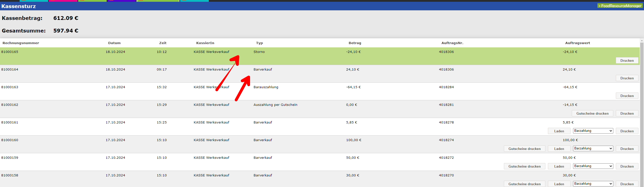Click Betrag 100,00 € of invoice 81000160
The height and width of the screenshot is (187, 644).
(354, 140)
